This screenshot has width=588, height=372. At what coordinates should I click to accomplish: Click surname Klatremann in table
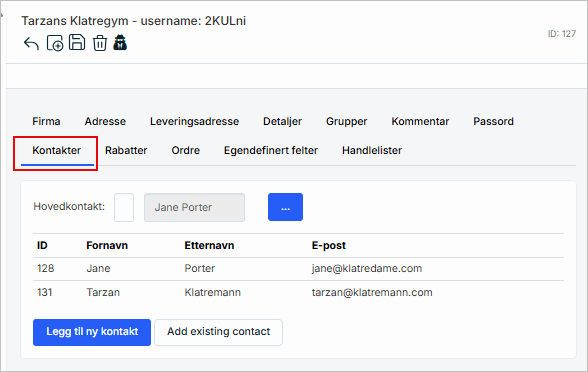[x=213, y=292]
